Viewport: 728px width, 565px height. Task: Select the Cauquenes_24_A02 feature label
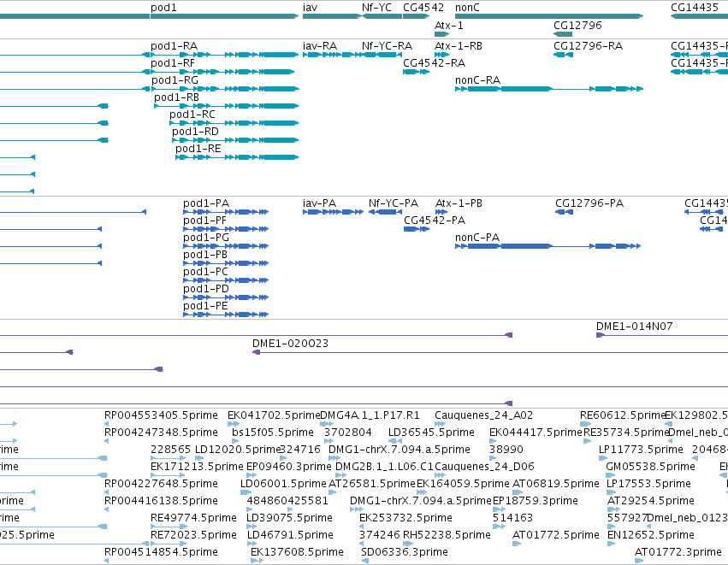(484, 415)
